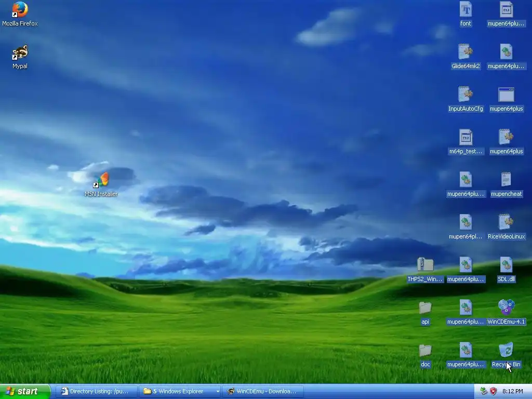Select the Mypal browser shortcut
The width and height of the screenshot is (532, 399).
(x=20, y=57)
